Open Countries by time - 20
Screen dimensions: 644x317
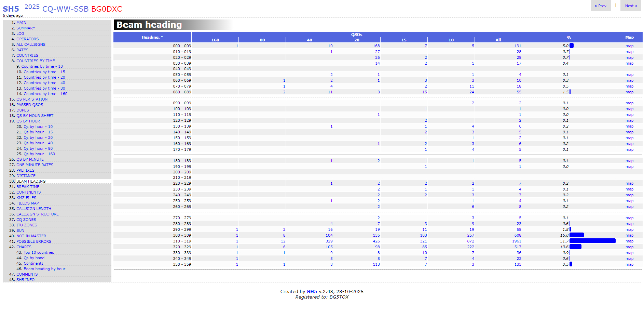click(x=44, y=77)
